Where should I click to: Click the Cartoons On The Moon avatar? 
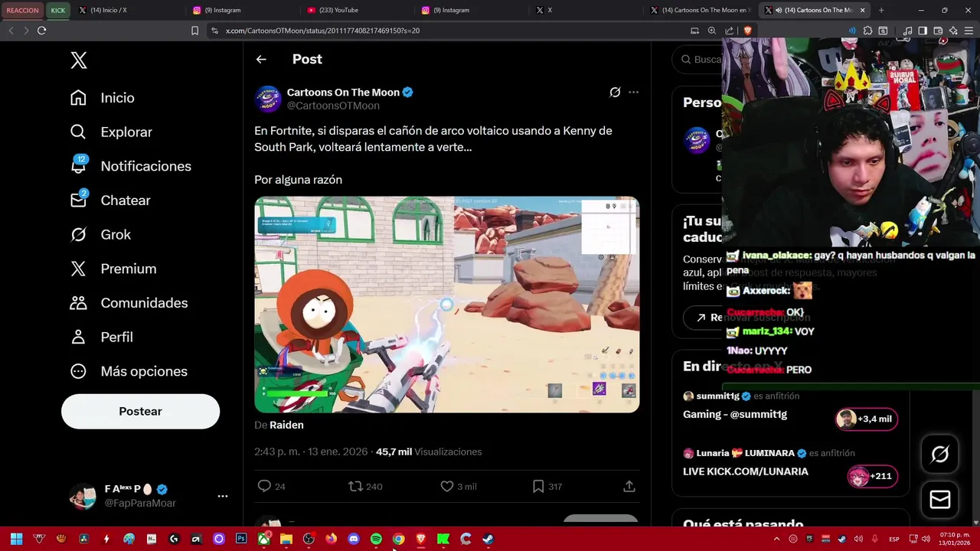[x=268, y=99]
